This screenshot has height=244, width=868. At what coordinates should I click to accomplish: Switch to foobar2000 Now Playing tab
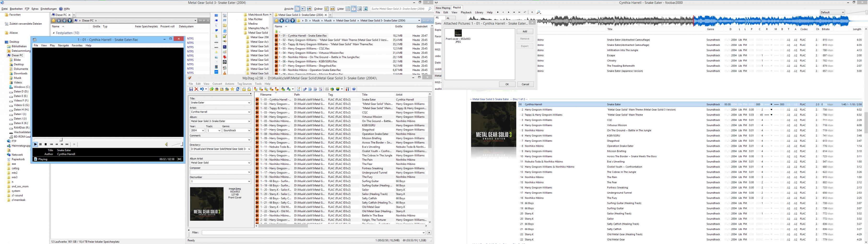tap(443, 8)
